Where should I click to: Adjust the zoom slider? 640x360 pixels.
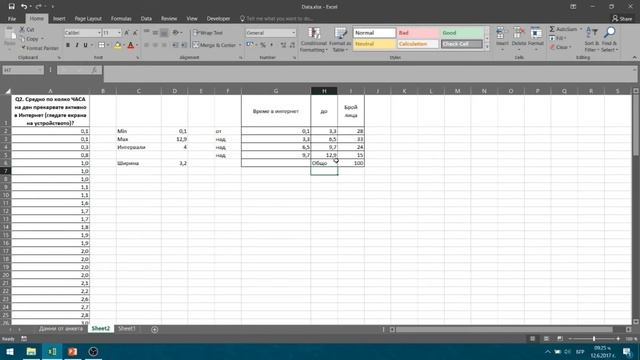coord(594,339)
